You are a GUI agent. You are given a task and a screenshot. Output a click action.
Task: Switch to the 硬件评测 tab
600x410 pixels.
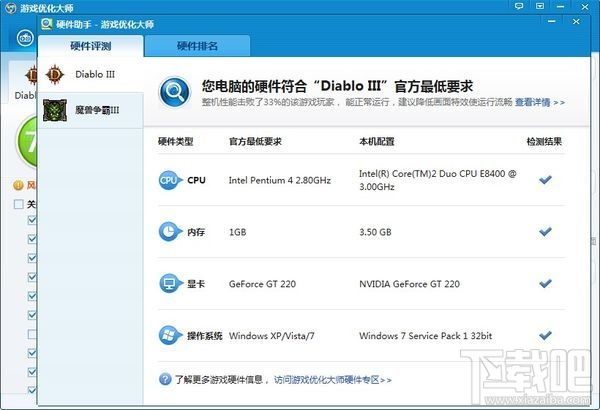[91, 46]
